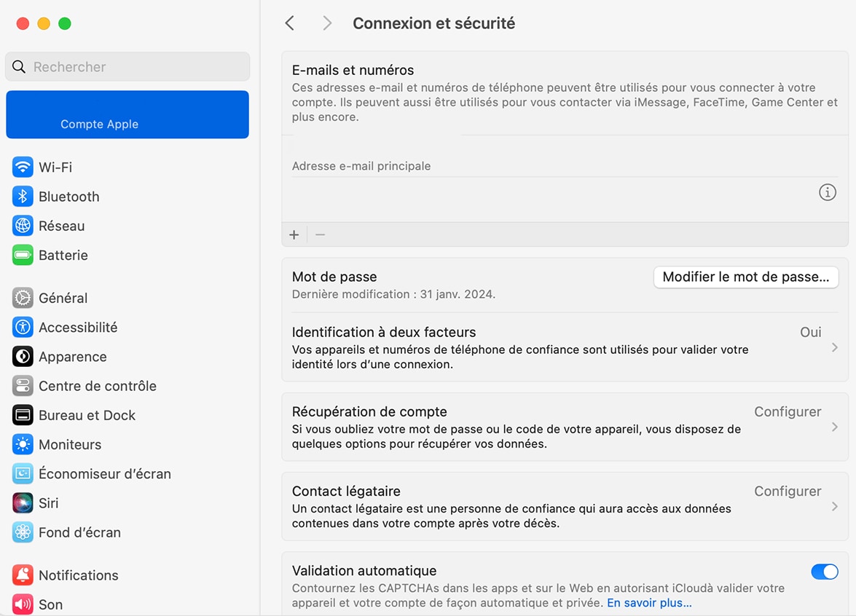Click the Wi-Fi icon in sidebar
This screenshot has height=616, width=856.
23,167
